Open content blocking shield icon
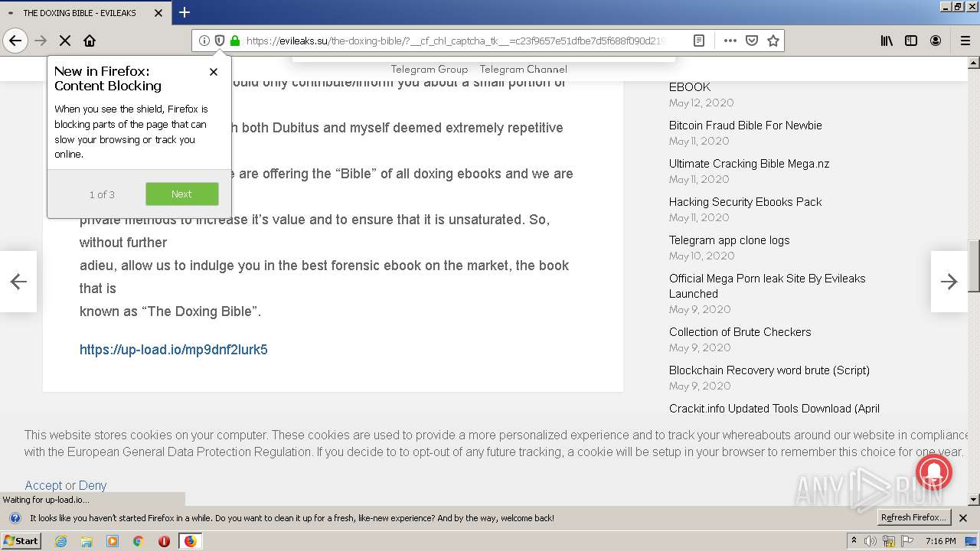This screenshot has height=551, width=980. [219, 41]
